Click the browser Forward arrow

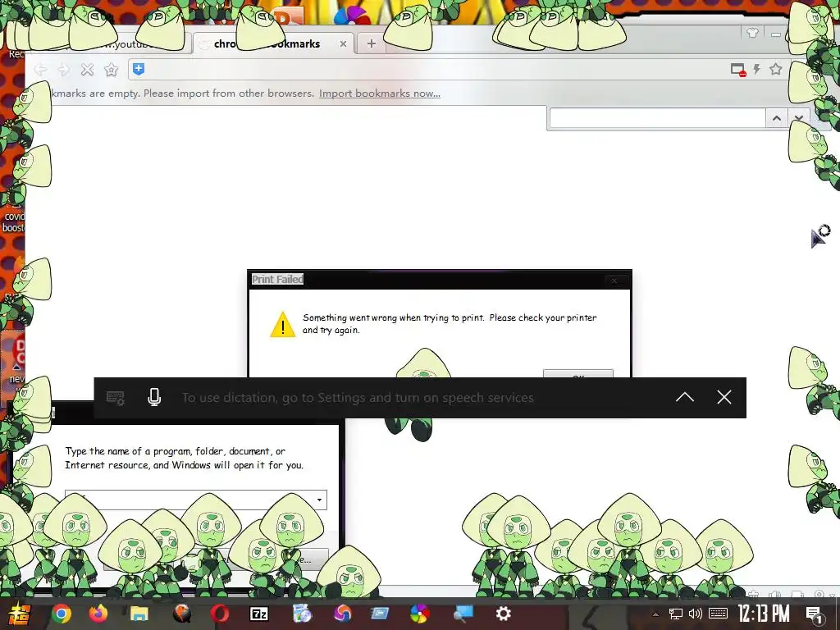[x=64, y=70]
